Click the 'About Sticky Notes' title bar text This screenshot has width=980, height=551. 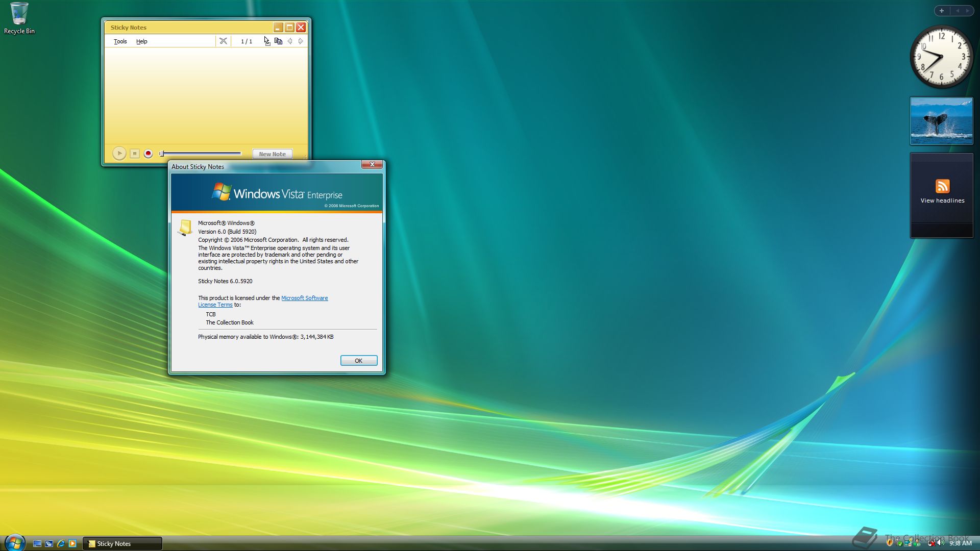[198, 167]
